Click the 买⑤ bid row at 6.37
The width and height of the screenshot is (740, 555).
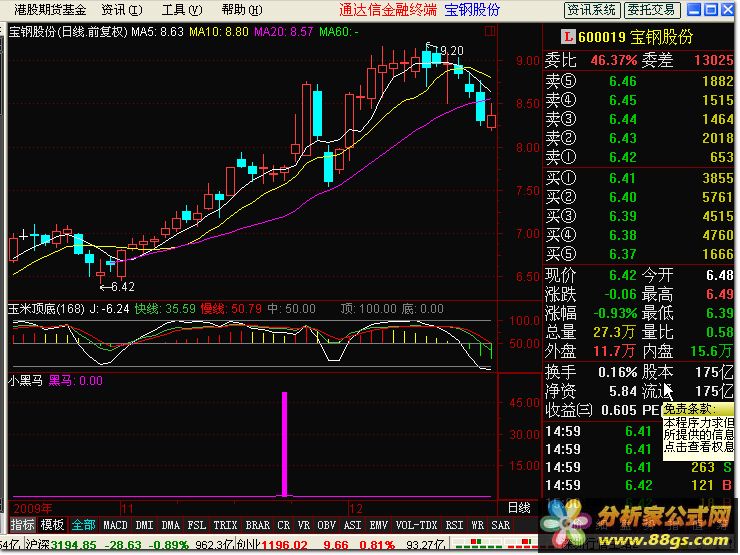point(639,254)
